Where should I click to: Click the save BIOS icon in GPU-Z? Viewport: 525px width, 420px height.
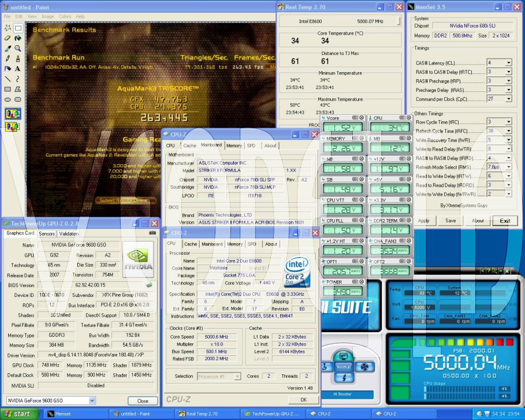click(x=150, y=285)
